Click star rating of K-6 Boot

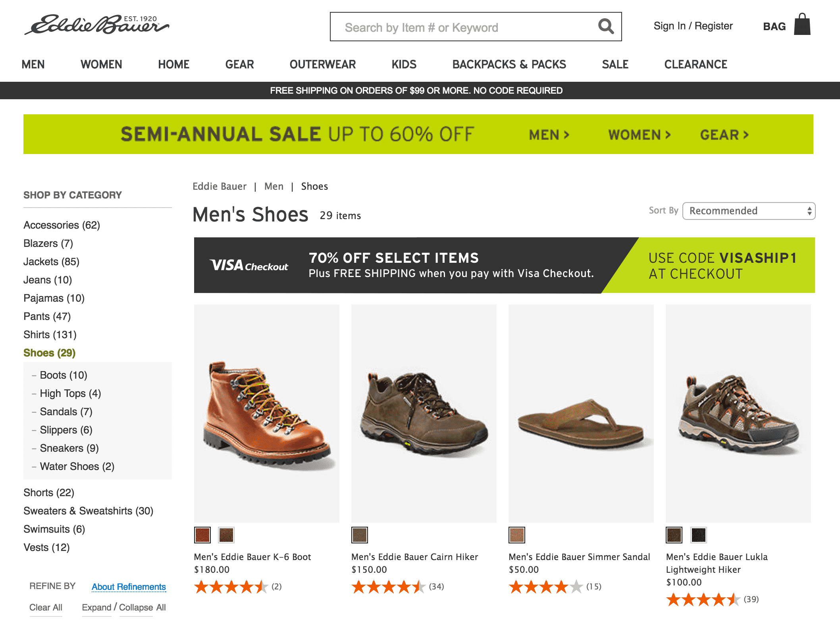pyautogui.click(x=231, y=587)
